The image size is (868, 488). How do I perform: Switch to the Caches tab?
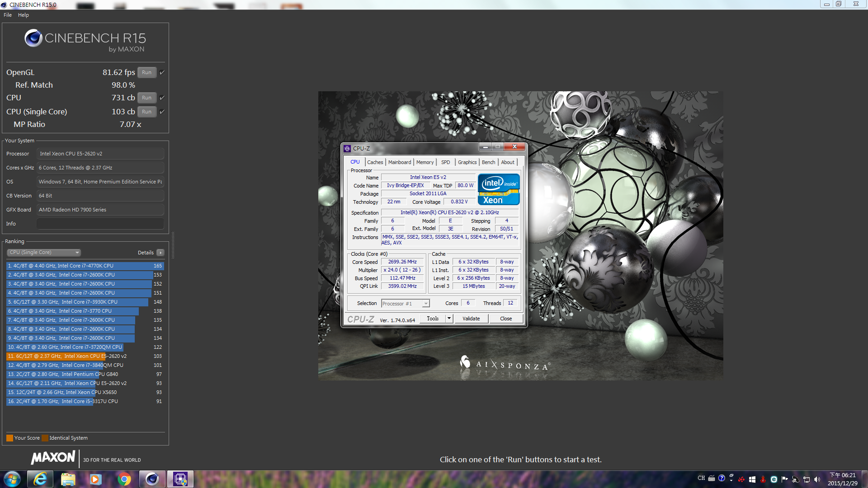tap(375, 162)
